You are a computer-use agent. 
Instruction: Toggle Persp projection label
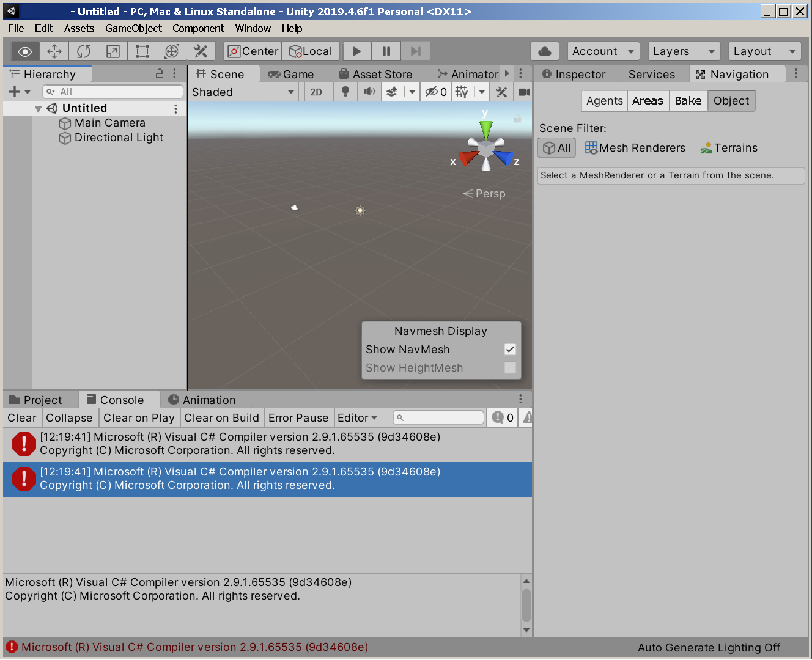pos(484,194)
